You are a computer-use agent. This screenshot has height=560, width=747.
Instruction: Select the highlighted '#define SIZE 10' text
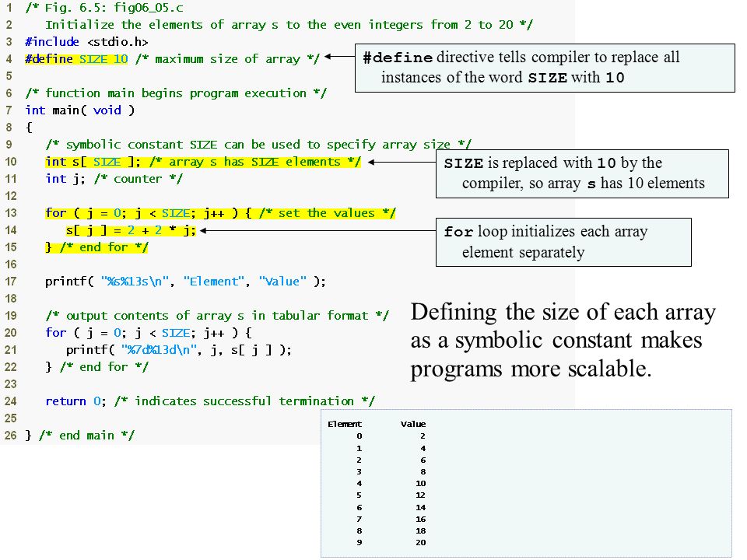(x=77, y=59)
